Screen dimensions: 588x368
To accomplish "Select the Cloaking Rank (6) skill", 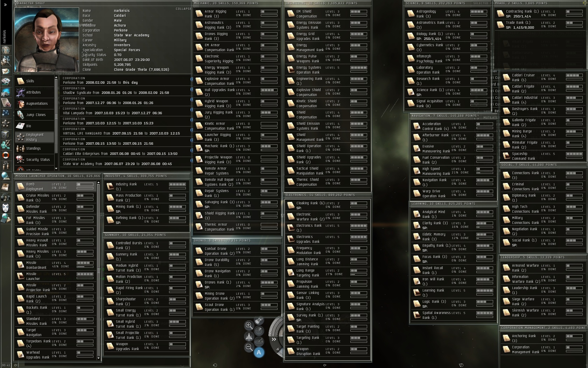I will click(x=327, y=205).
